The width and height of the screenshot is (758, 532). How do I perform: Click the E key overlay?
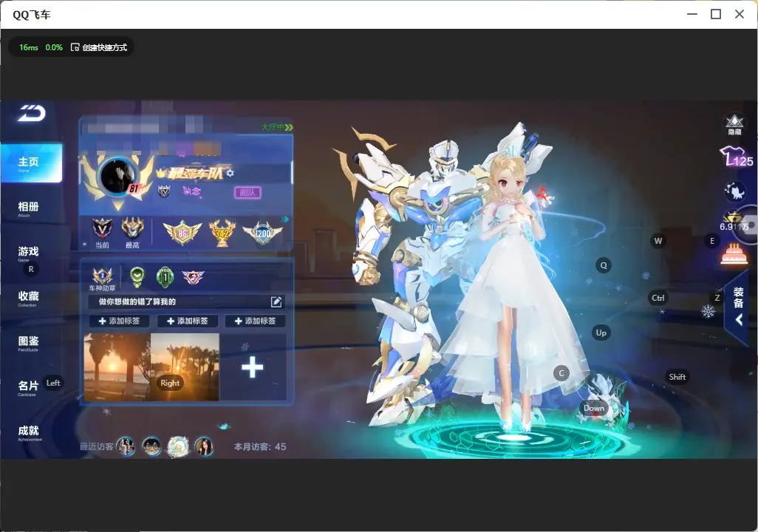(x=712, y=241)
